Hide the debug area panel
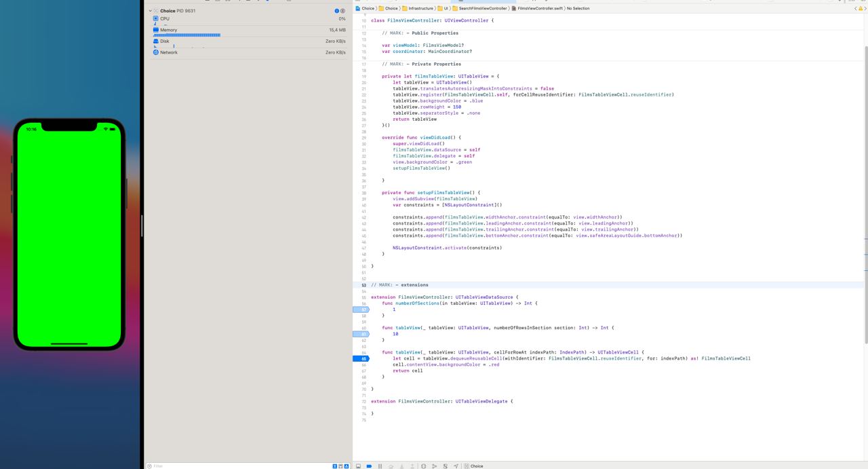Screen dimensions: 868x469 358,466
